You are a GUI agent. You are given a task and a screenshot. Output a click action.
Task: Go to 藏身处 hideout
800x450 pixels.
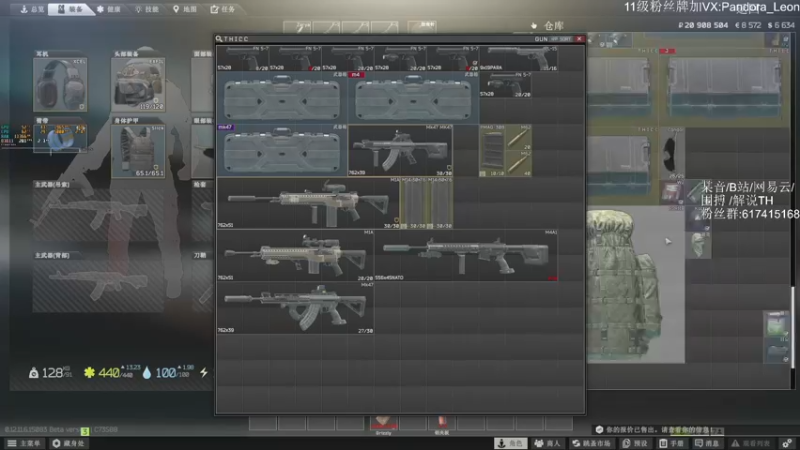tap(69, 443)
